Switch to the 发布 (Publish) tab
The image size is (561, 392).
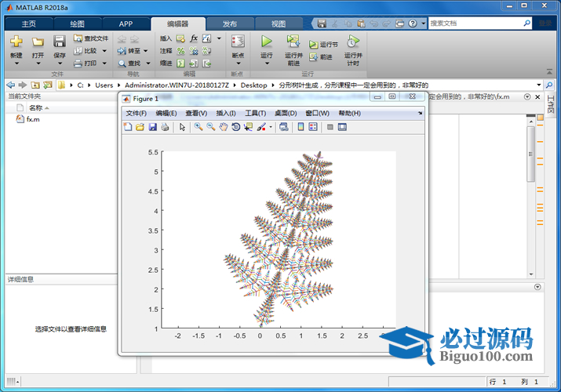pyautogui.click(x=230, y=24)
